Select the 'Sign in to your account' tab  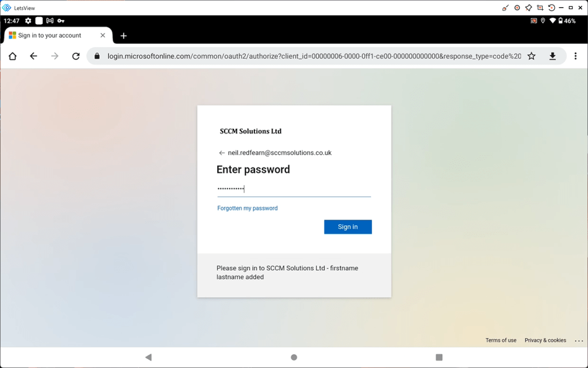pos(50,36)
